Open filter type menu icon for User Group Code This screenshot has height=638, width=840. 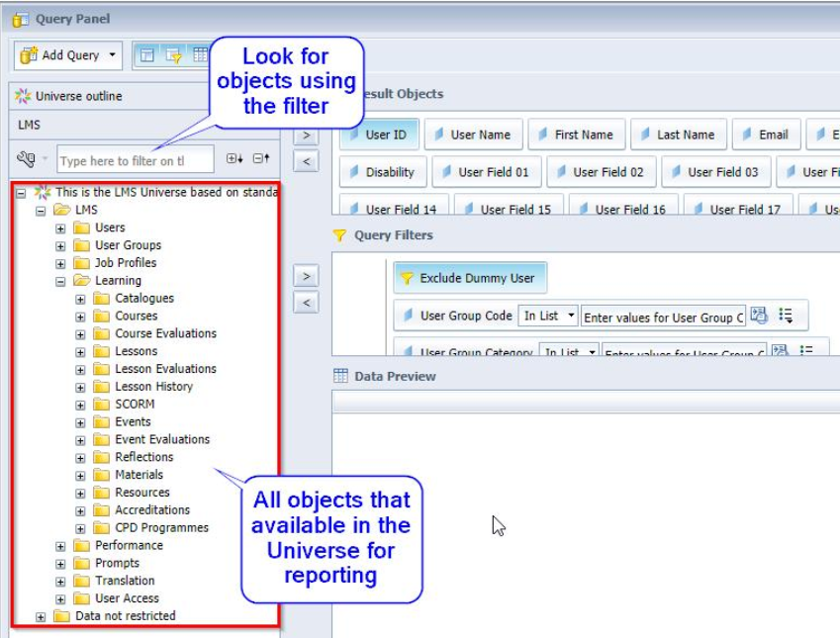[x=787, y=317]
